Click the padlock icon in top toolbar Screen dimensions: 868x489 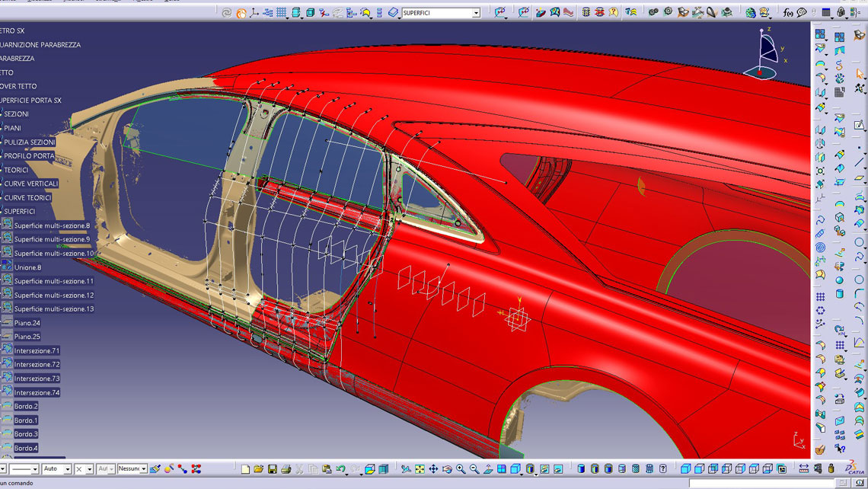click(842, 12)
